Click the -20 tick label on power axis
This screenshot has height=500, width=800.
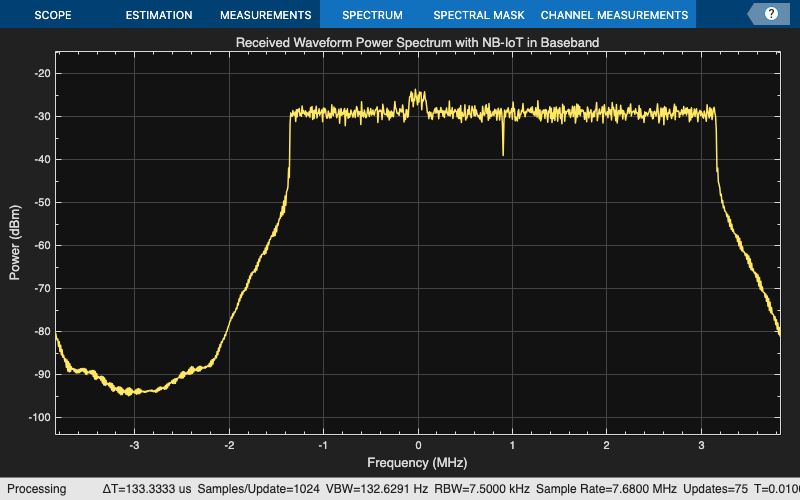click(42, 73)
